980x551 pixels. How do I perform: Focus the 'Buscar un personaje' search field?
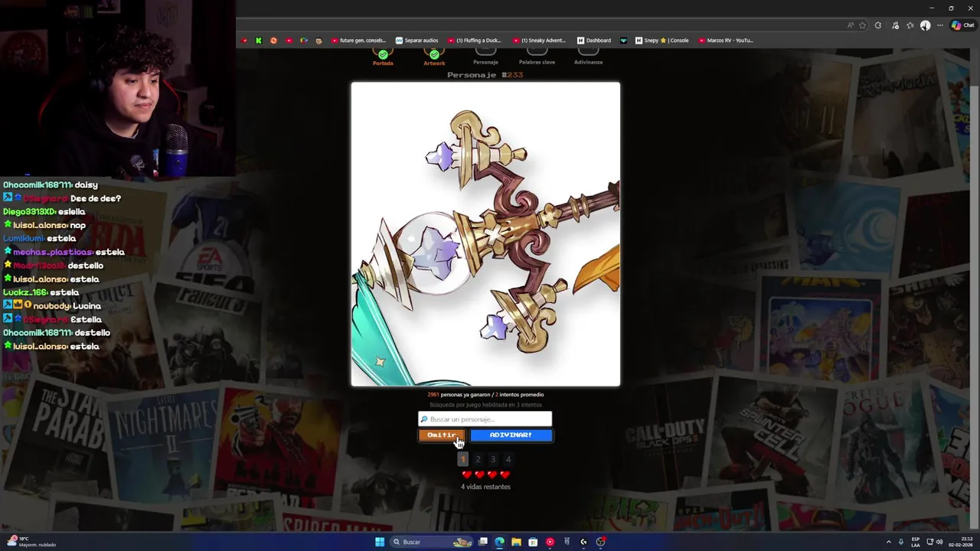coord(485,419)
